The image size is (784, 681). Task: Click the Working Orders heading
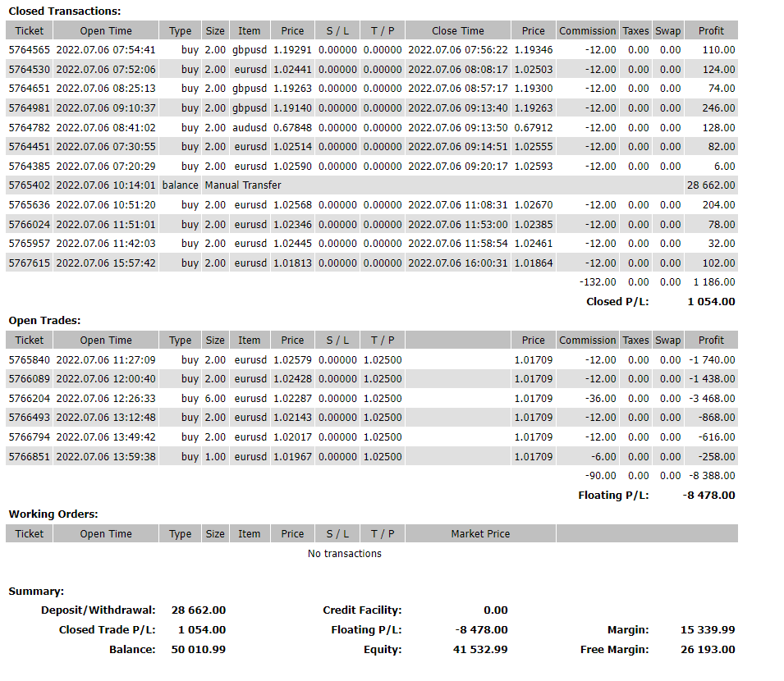[53, 514]
